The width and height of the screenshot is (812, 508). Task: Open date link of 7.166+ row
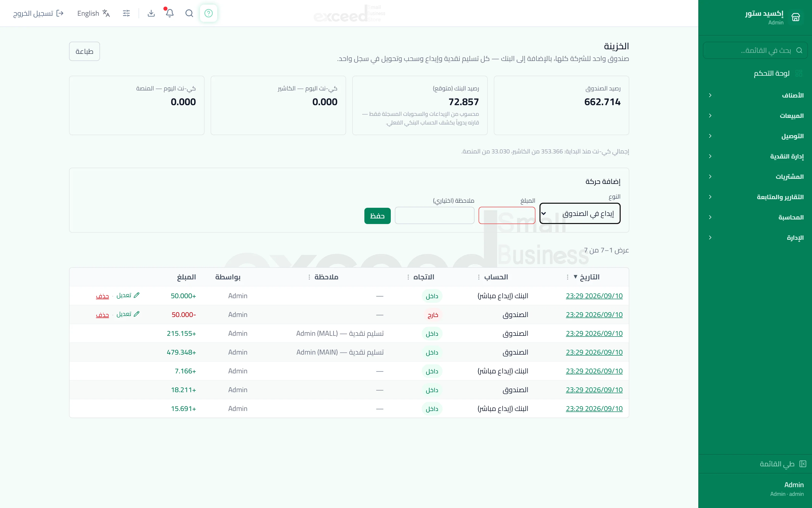(594, 371)
